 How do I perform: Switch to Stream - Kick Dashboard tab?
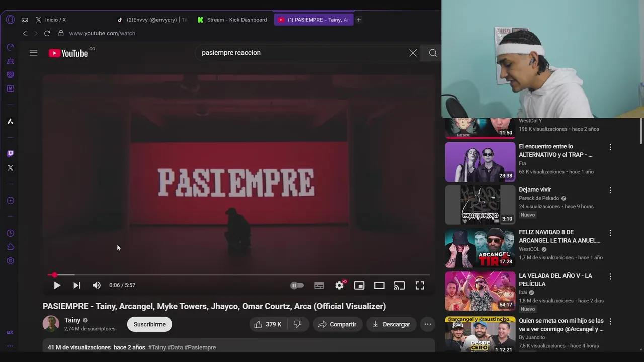[232, 20]
